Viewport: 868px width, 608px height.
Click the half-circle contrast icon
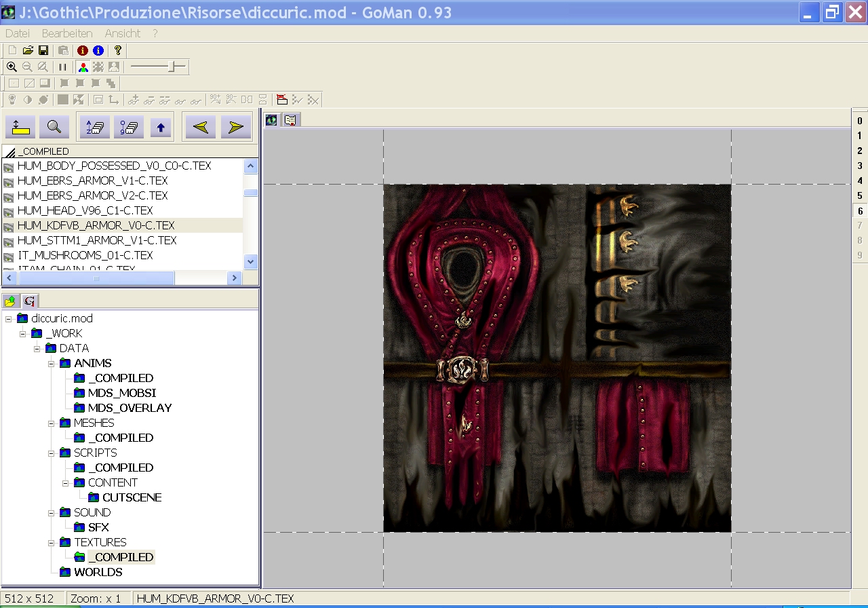28,100
